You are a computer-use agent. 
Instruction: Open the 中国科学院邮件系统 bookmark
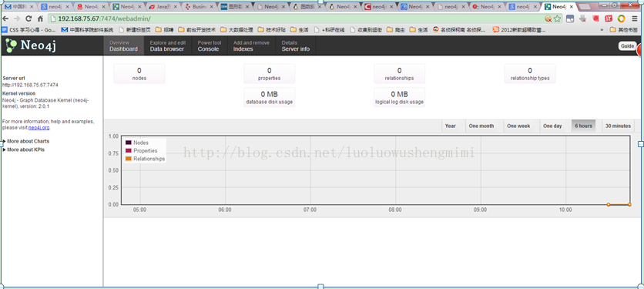point(87,29)
